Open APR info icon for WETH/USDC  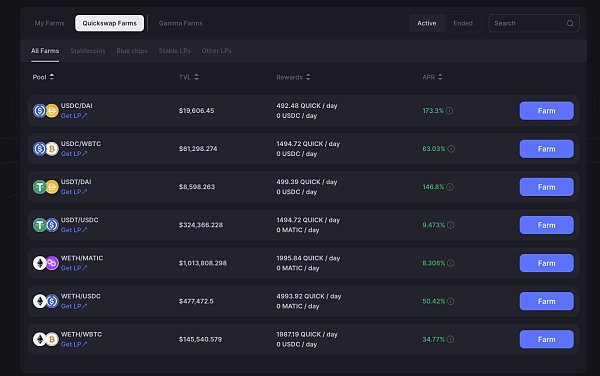point(451,301)
